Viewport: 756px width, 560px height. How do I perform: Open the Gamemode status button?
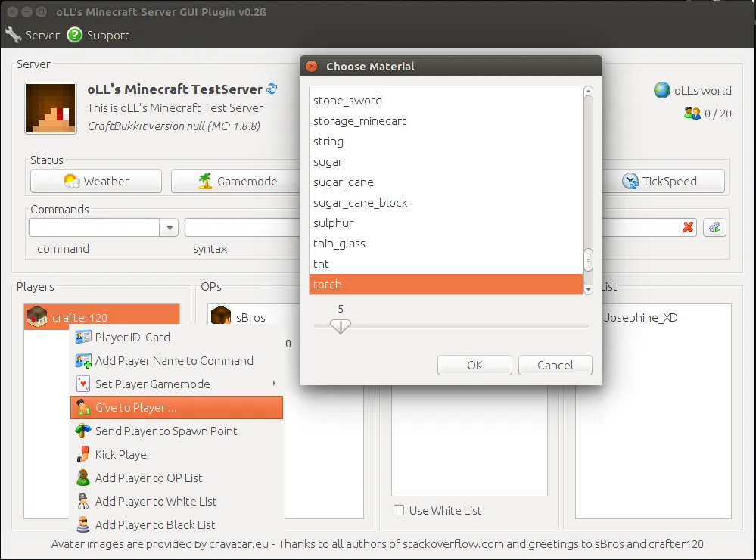236,181
